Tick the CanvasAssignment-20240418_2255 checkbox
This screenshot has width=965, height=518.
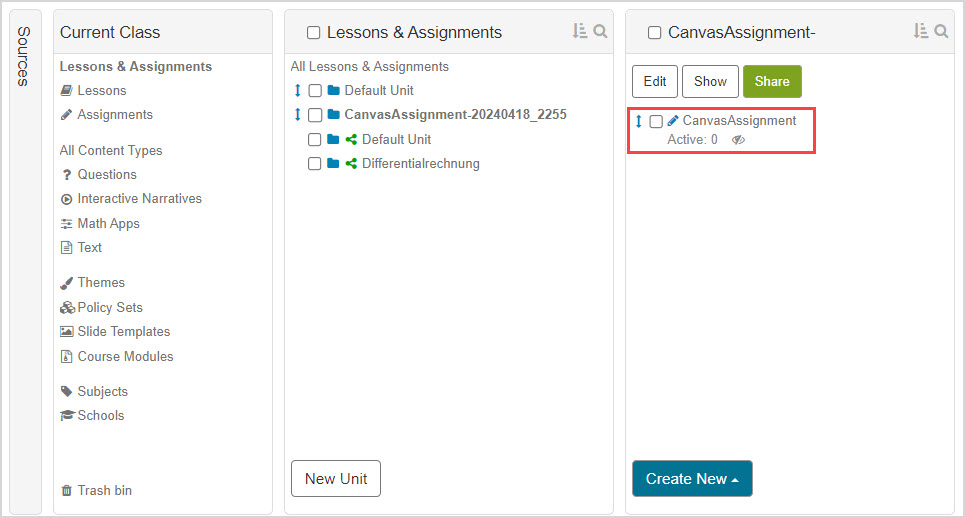point(315,115)
